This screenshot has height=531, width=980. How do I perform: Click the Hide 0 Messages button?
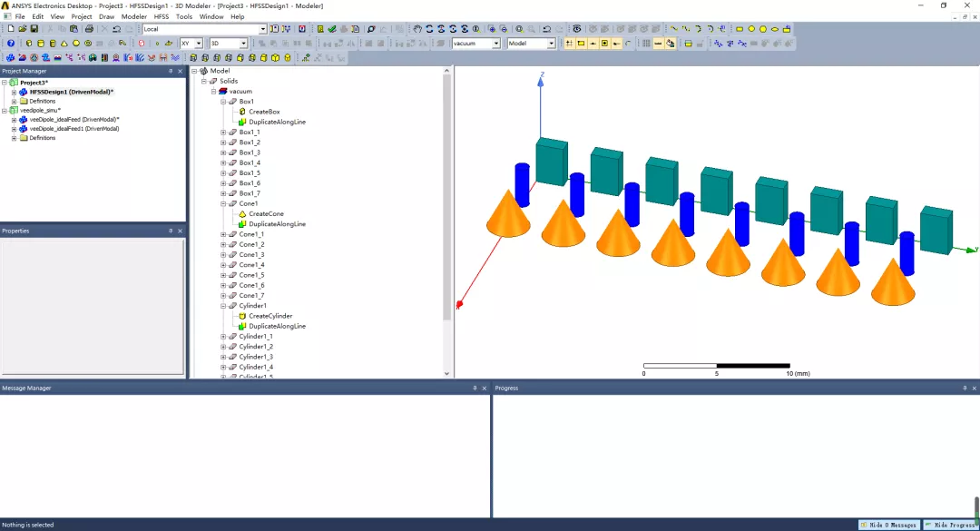(x=888, y=525)
